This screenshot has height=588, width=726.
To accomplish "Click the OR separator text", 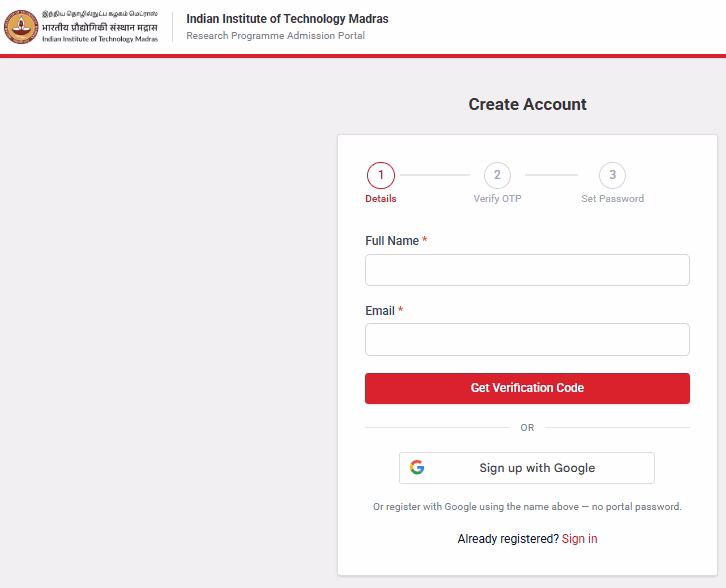I will point(527,427).
